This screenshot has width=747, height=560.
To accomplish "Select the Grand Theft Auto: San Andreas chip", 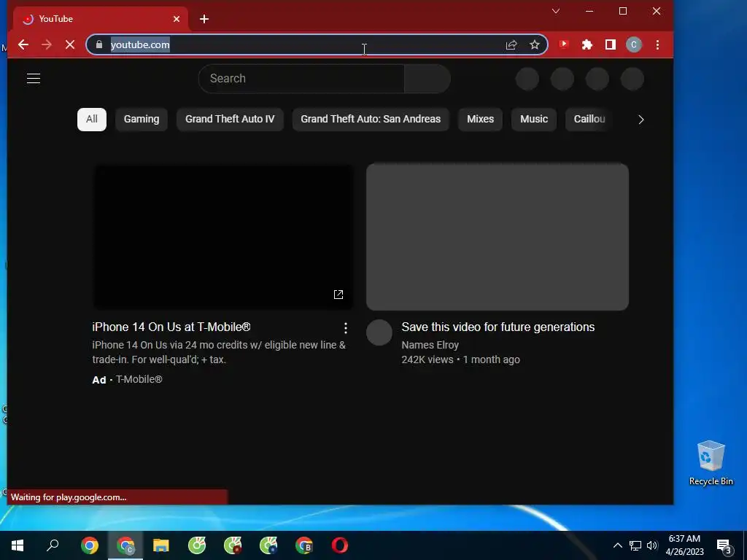I will 371,119.
